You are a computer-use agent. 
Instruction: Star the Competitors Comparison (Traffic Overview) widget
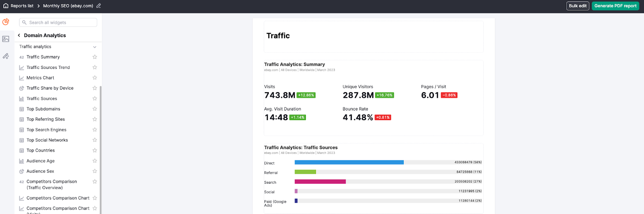[95, 182]
